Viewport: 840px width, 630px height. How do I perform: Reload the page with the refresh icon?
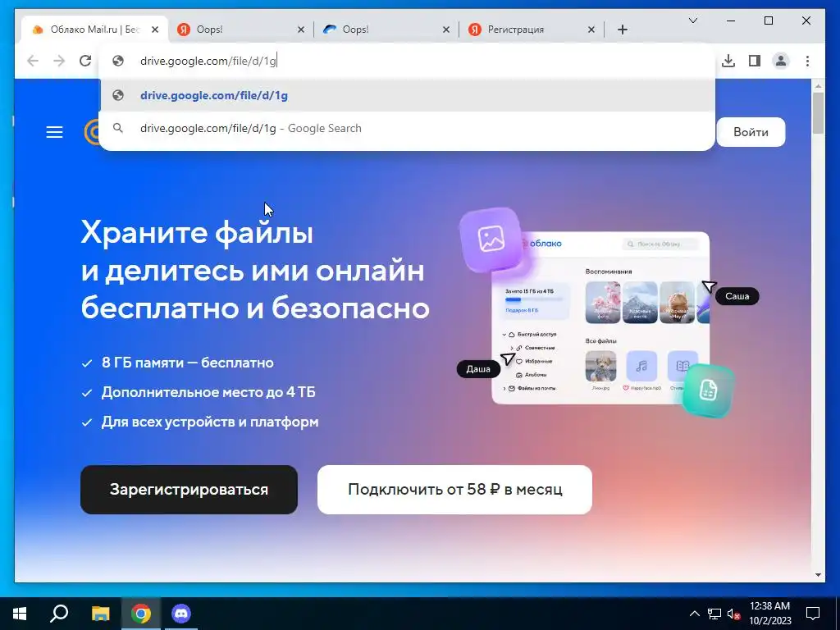[x=85, y=61]
